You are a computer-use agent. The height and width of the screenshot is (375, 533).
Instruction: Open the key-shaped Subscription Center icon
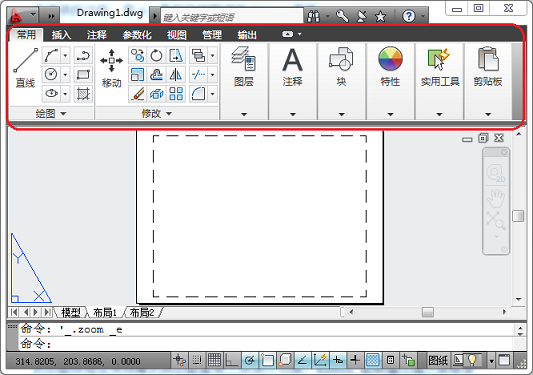click(x=342, y=16)
